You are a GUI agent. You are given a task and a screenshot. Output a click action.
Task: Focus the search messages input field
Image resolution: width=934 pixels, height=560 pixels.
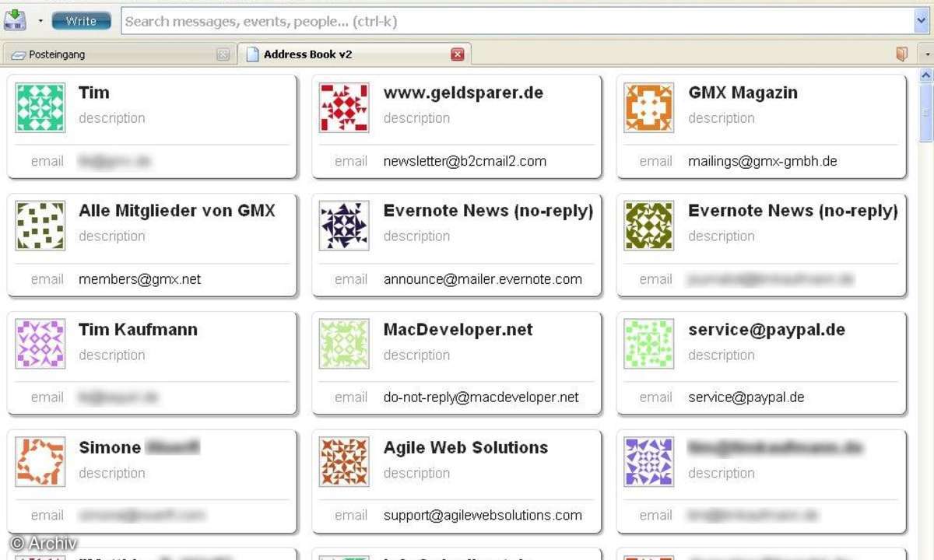coord(518,21)
